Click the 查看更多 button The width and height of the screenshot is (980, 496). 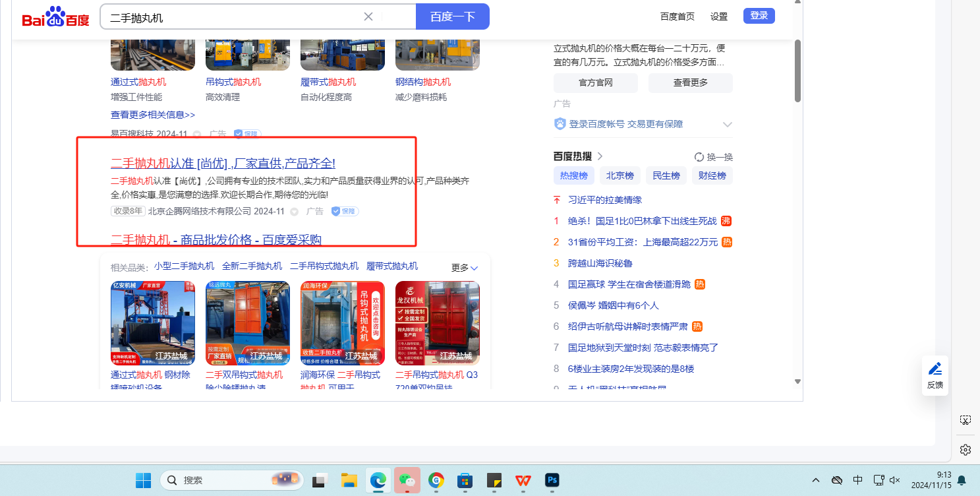click(691, 82)
